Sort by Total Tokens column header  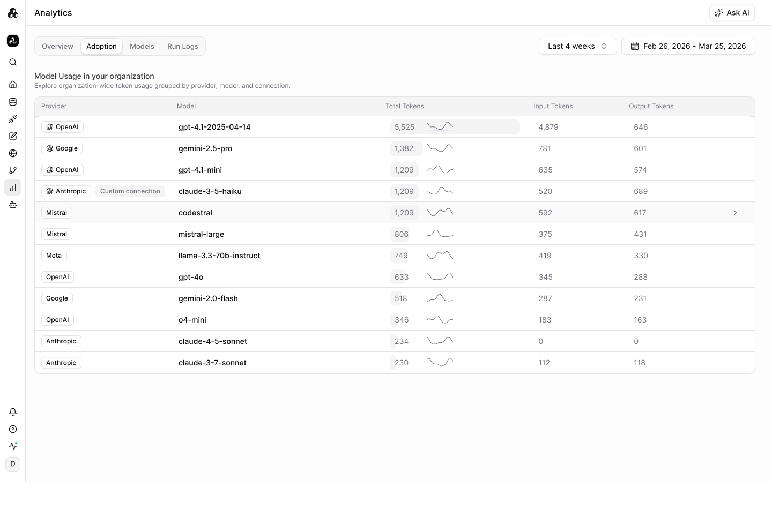coord(405,106)
